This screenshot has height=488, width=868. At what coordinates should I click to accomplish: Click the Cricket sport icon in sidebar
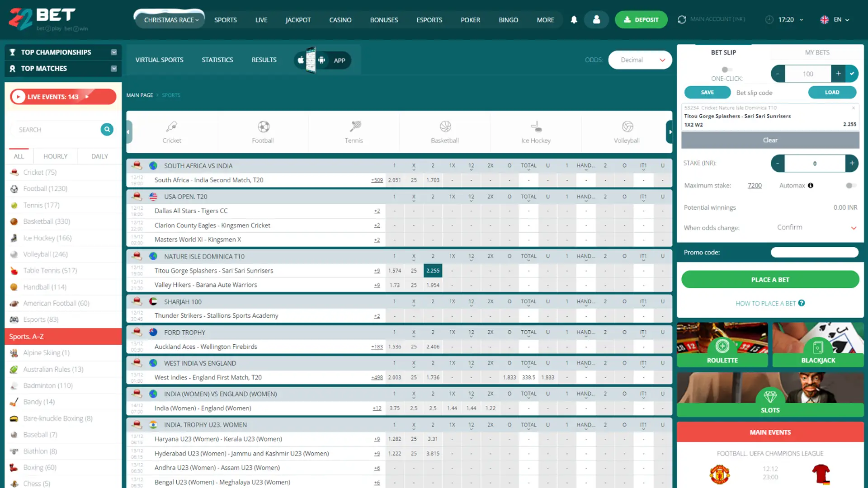pos(15,172)
